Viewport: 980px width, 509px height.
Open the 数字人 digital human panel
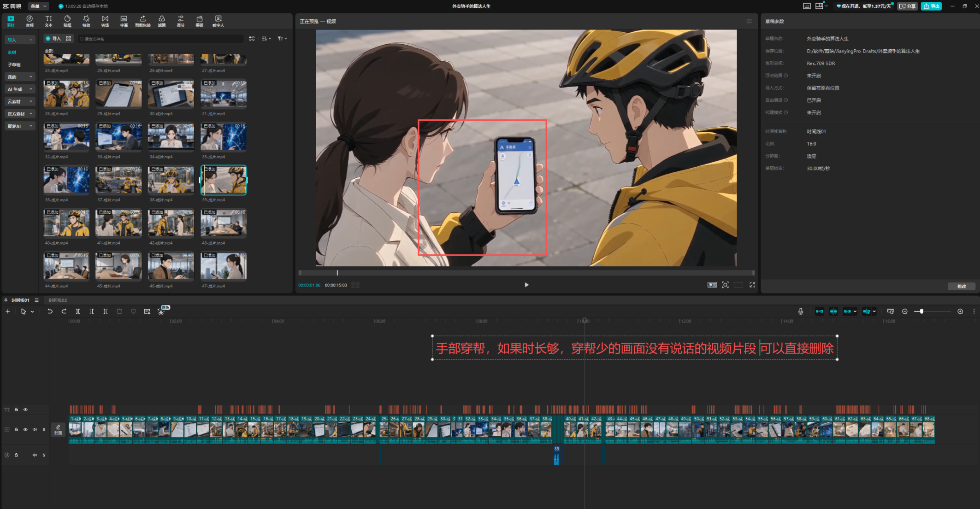coord(218,21)
